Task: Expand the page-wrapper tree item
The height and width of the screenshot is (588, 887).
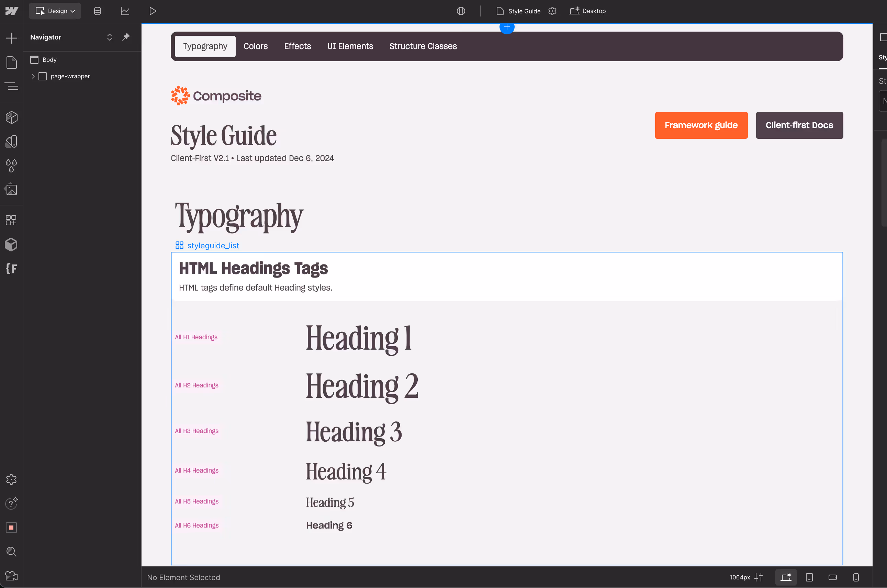Action: pos(33,76)
